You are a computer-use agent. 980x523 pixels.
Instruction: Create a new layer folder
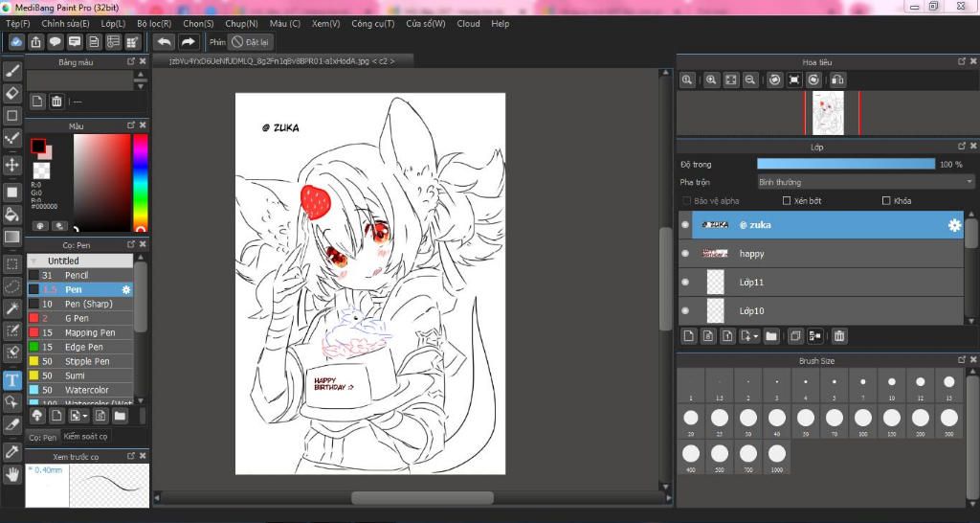tap(771, 336)
